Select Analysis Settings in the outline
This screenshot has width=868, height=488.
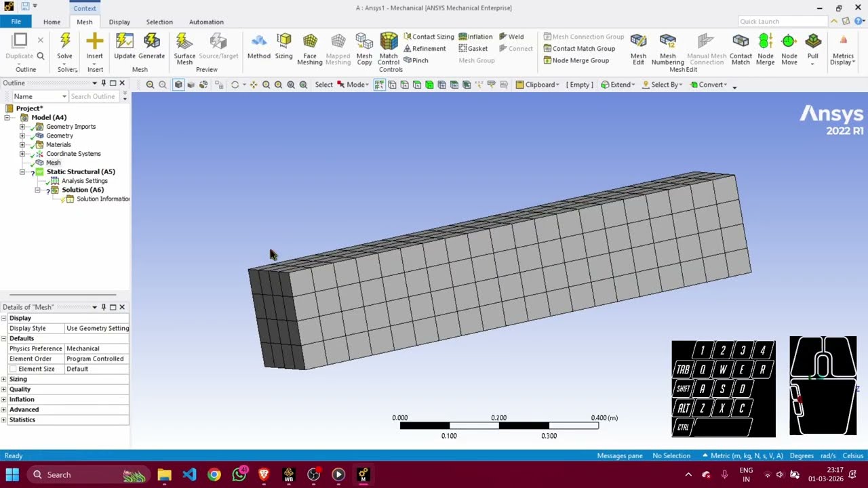[x=84, y=181]
